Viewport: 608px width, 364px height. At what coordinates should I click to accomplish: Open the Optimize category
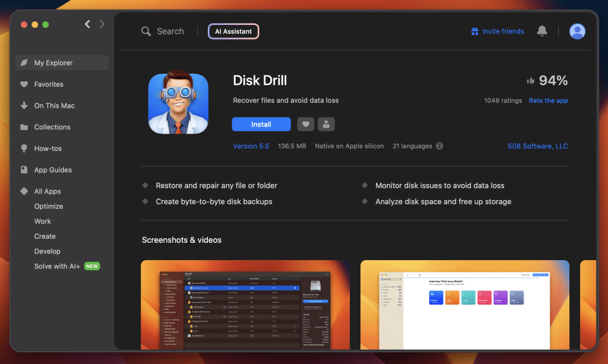pos(49,206)
